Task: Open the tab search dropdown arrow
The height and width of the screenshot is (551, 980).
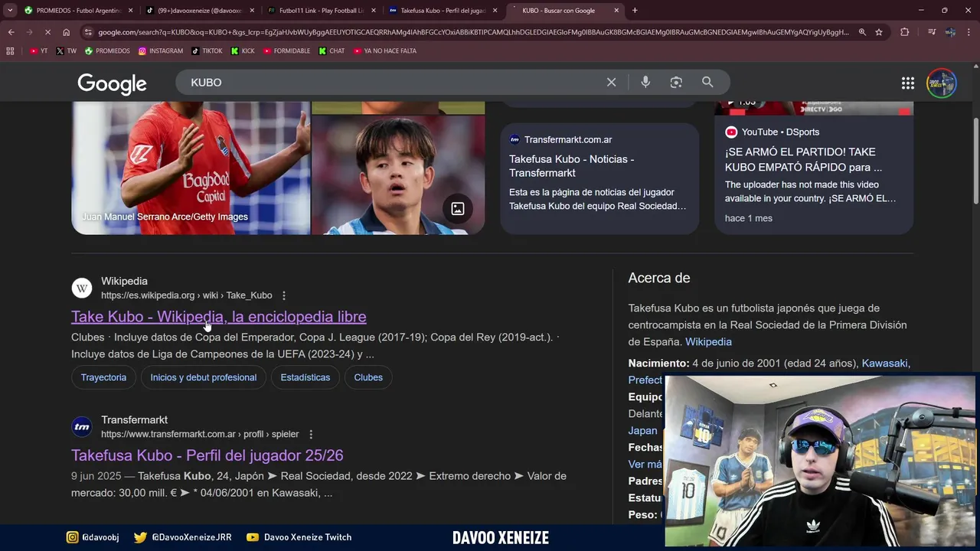Action: [10, 11]
